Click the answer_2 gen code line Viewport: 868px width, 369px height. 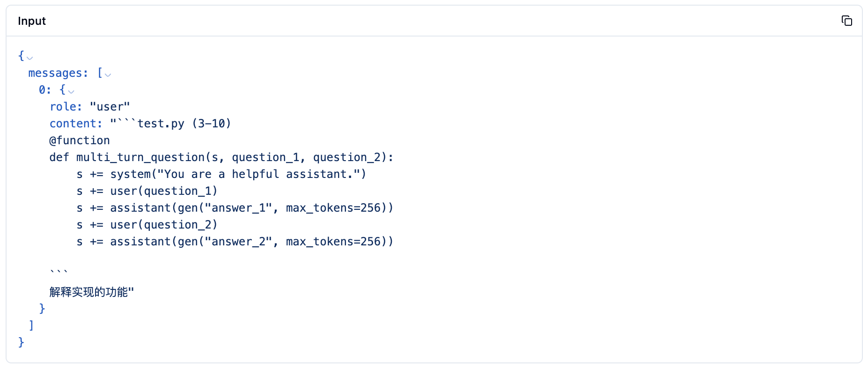click(235, 242)
